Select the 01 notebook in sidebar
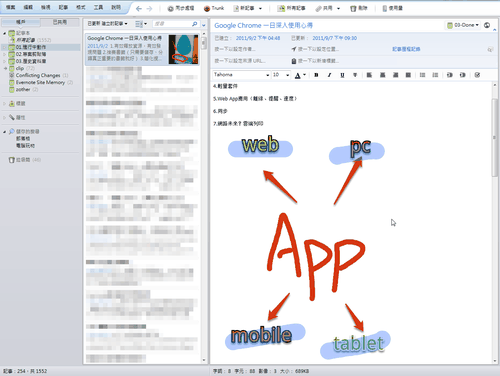The width and height of the screenshot is (500, 376). tap(31, 47)
